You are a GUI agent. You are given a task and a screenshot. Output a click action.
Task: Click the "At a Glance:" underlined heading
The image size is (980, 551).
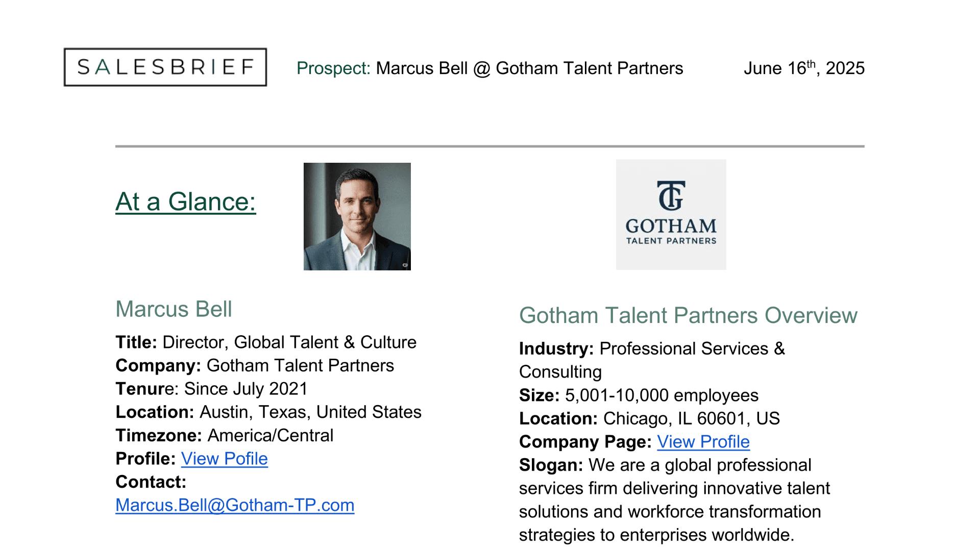click(x=185, y=202)
